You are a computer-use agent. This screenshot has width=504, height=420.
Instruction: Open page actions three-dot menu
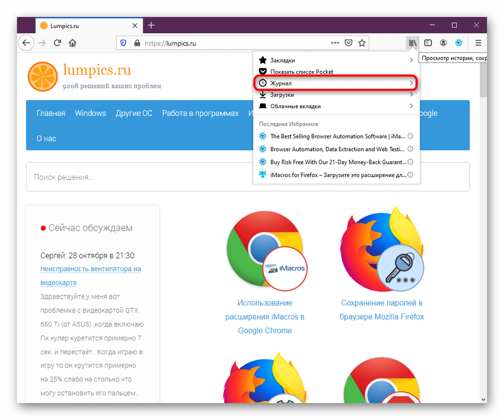[x=335, y=43]
